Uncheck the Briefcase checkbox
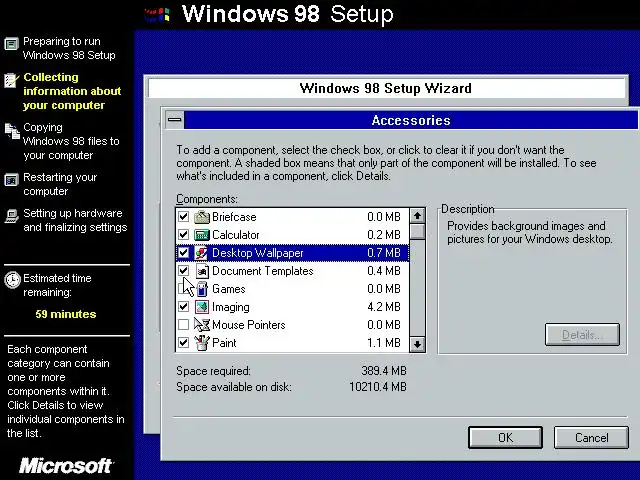Viewport: 640px width, 480px height. pyautogui.click(x=184, y=217)
